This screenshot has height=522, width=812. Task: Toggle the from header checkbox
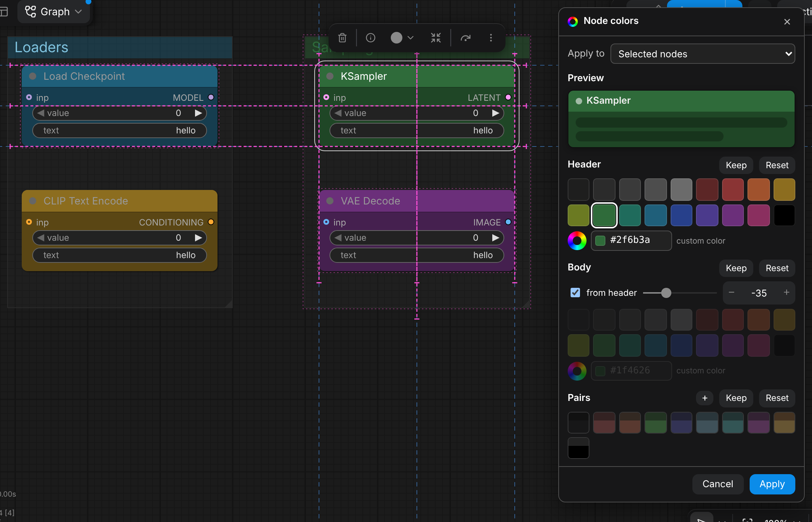[575, 293]
